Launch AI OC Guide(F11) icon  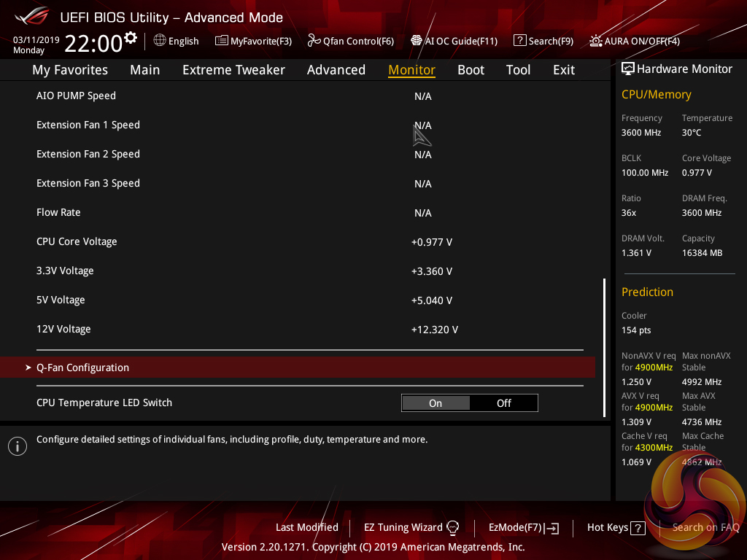coord(417,41)
